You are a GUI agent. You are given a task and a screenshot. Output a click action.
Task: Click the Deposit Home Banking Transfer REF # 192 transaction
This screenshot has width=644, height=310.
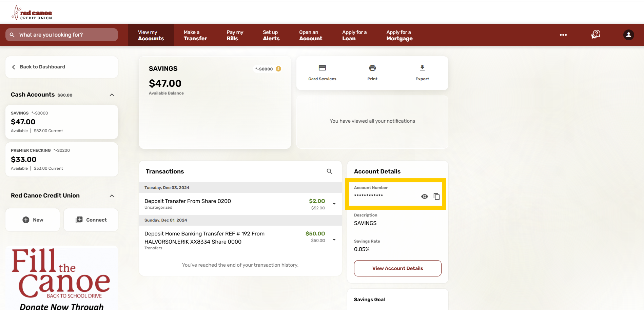click(240, 240)
